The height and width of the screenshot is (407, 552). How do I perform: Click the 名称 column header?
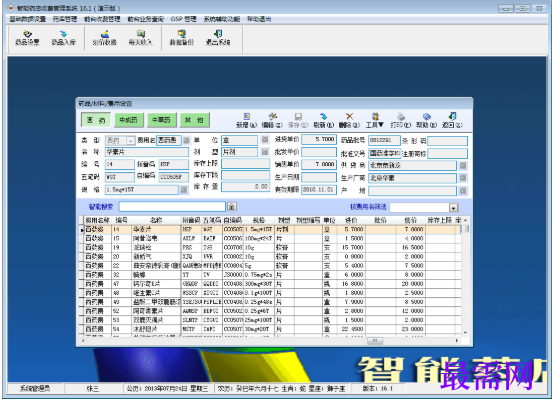tap(156, 220)
